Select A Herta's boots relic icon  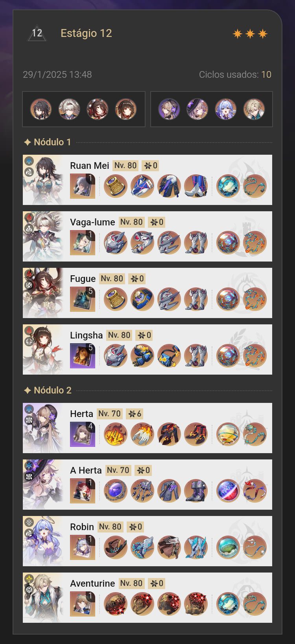click(x=196, y=491)
